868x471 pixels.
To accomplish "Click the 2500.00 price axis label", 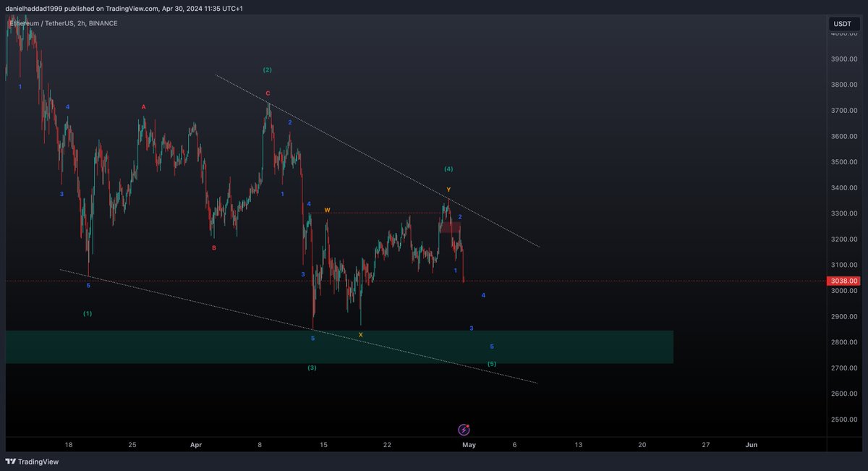I will (844, 420).
